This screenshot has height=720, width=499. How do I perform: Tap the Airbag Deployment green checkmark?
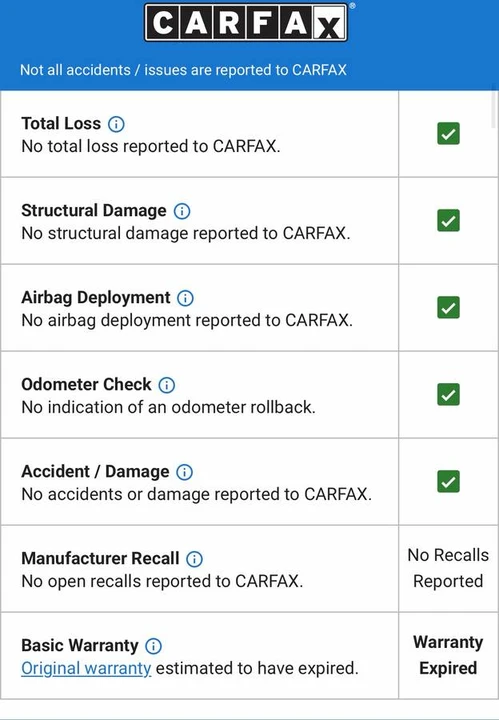click(449, 308)
